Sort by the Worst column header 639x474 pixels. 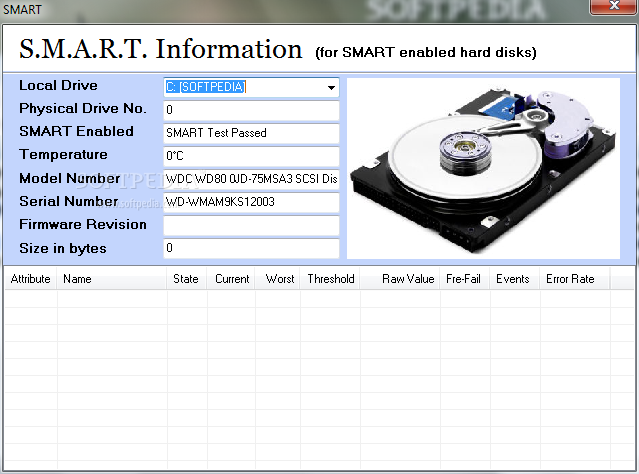tap(278, 279)
